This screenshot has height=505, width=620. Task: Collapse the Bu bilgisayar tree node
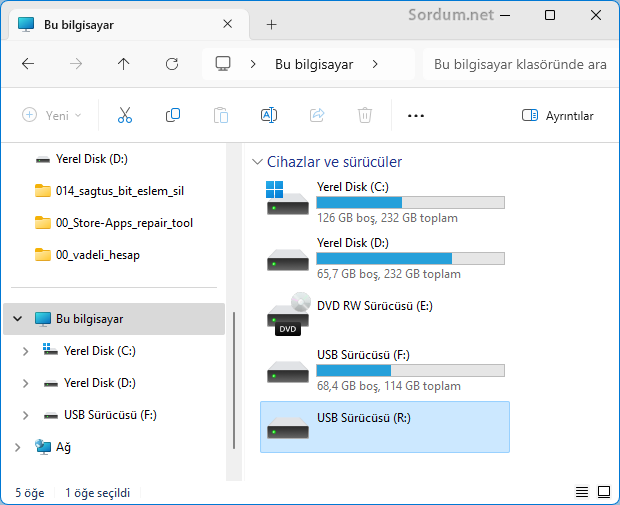[x=17, y=319]
